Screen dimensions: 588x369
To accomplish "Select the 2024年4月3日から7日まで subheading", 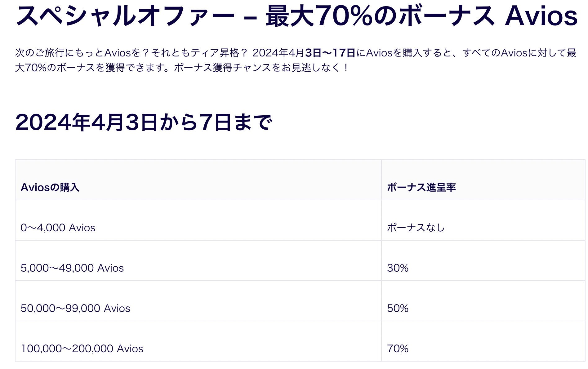I will tap(144, 122).
